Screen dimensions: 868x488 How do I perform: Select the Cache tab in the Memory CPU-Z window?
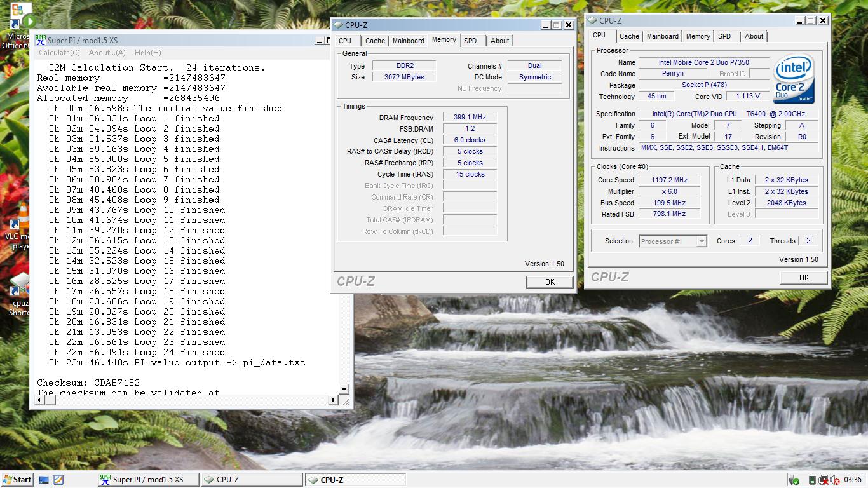pyautogui.click(x=375, y=41)
